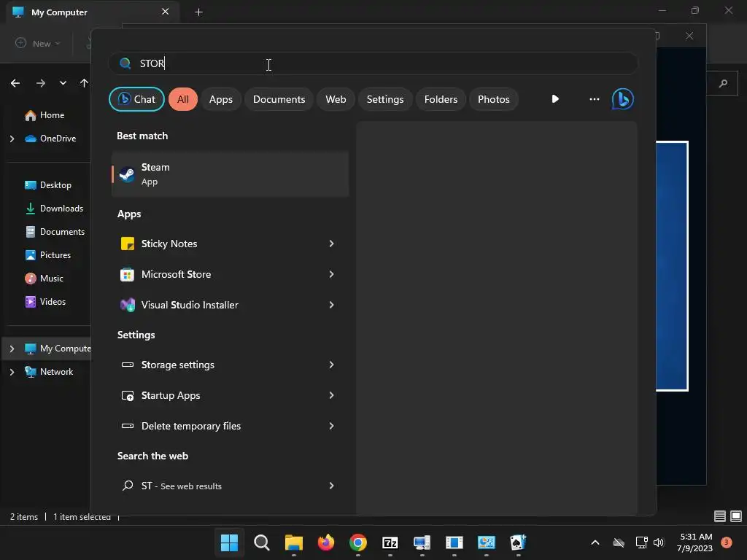The image size is (747, 560).
Task: Open recent locations dropdown in File Explorer
Action: tap(63, 83)
